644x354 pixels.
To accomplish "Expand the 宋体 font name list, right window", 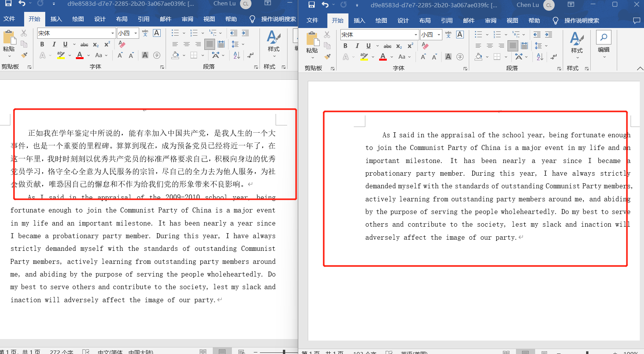I will pos(416,35).
